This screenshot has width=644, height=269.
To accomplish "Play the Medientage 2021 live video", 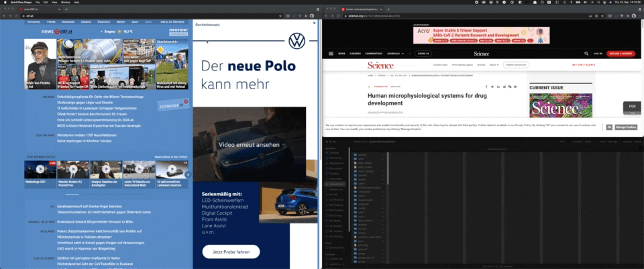I will tap(40, 169).
